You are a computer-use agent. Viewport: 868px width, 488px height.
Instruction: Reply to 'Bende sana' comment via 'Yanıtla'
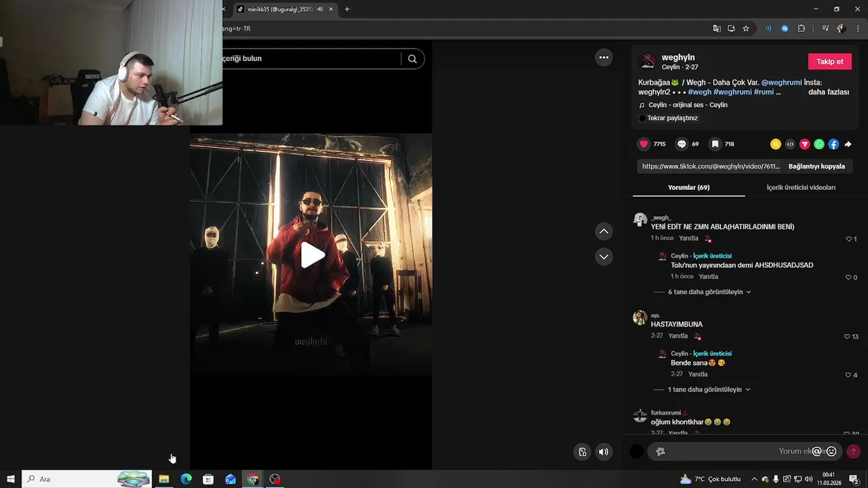click(x=698, y=374)
